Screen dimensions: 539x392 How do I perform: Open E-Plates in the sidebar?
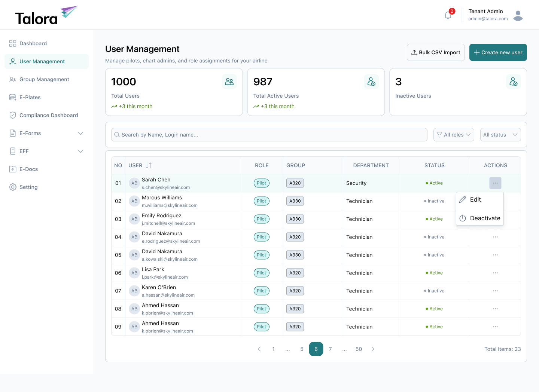click(x=46, y=97)
